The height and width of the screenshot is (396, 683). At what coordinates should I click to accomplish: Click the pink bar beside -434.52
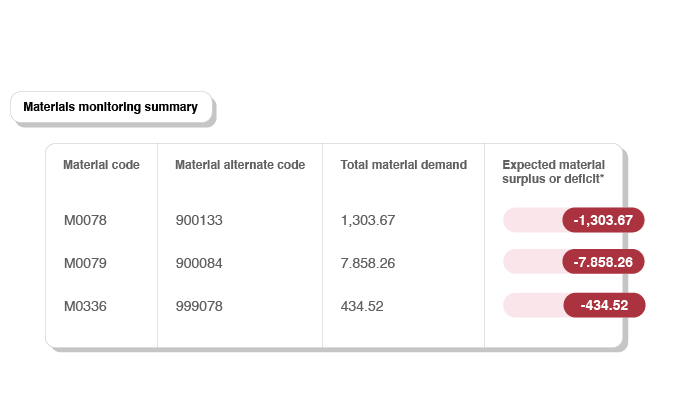click(534, 305)
